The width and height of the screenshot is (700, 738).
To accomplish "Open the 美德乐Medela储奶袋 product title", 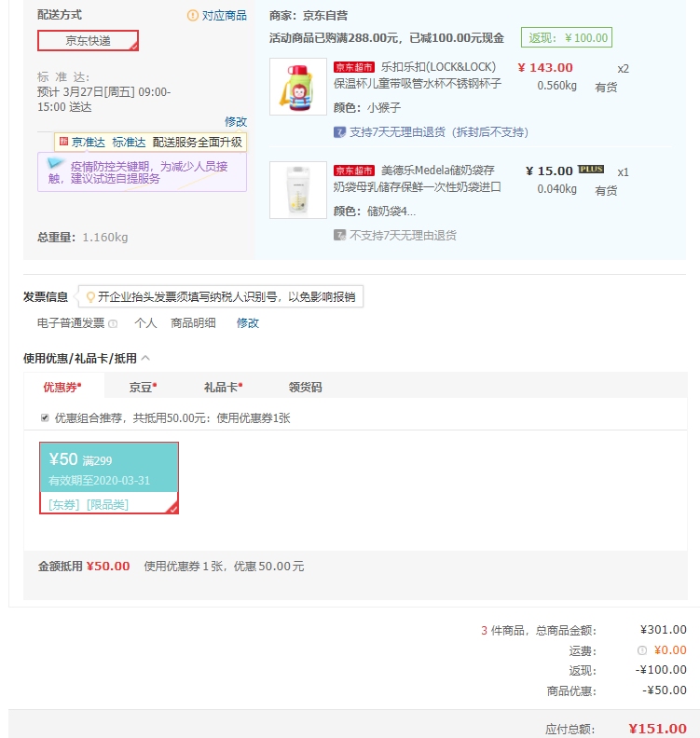I will coord(418,179).
